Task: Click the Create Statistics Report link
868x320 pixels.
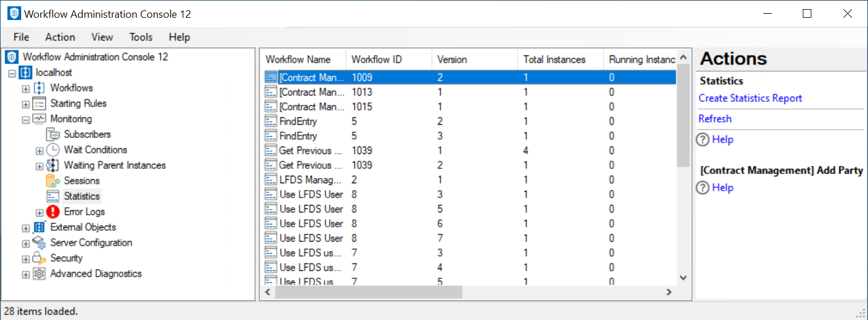Action: click(x=750, y=98)
